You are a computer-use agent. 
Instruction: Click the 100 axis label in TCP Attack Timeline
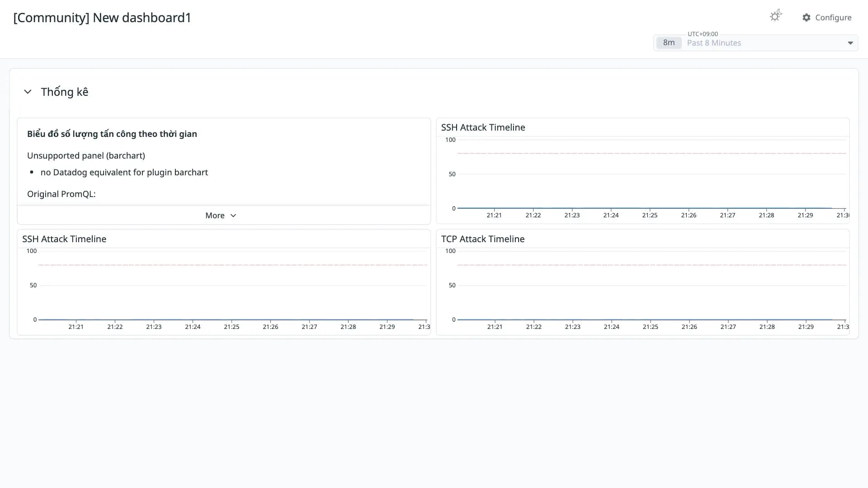450,251
